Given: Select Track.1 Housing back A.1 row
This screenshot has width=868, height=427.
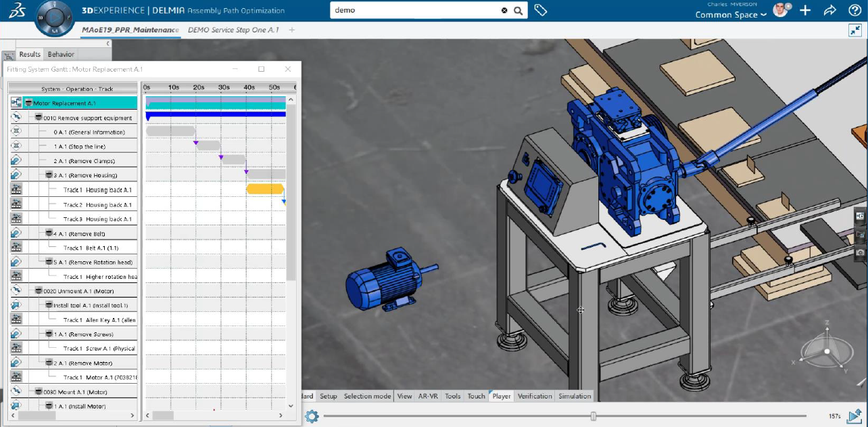Looking at the screenshot, I should [97, 190].
